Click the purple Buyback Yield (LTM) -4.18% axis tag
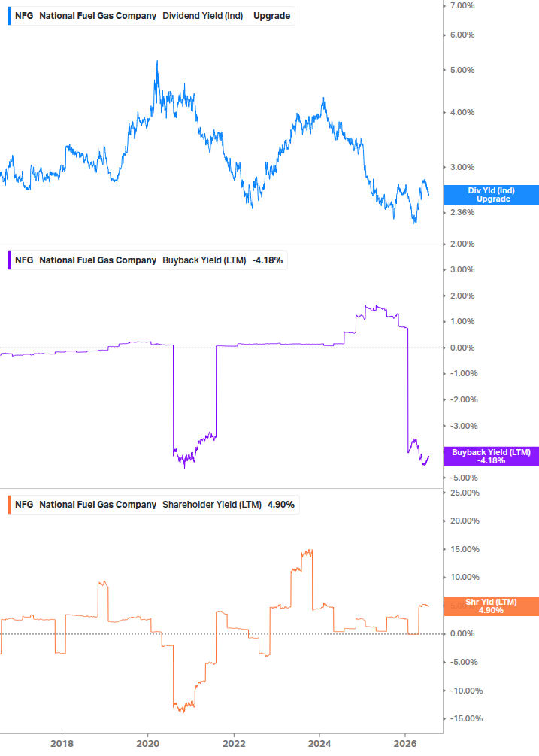This screenshot has width=539, height=756. click(x=491, y=456)
